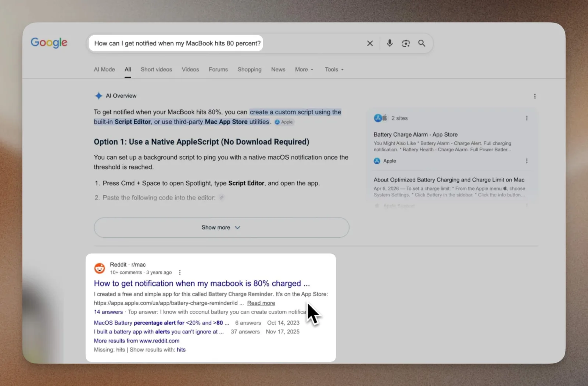Click the link icon after 'Paste the following code'
588x386 pixels.
coord(222,198)
